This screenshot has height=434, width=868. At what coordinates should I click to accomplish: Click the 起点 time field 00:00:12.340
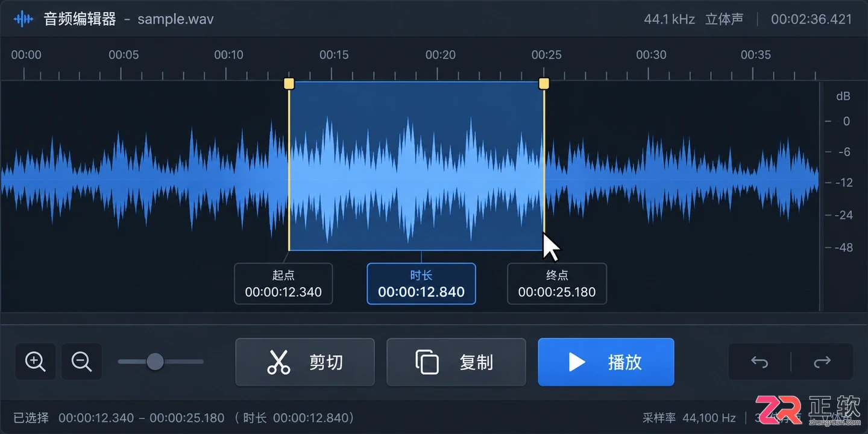click(283, 284)
